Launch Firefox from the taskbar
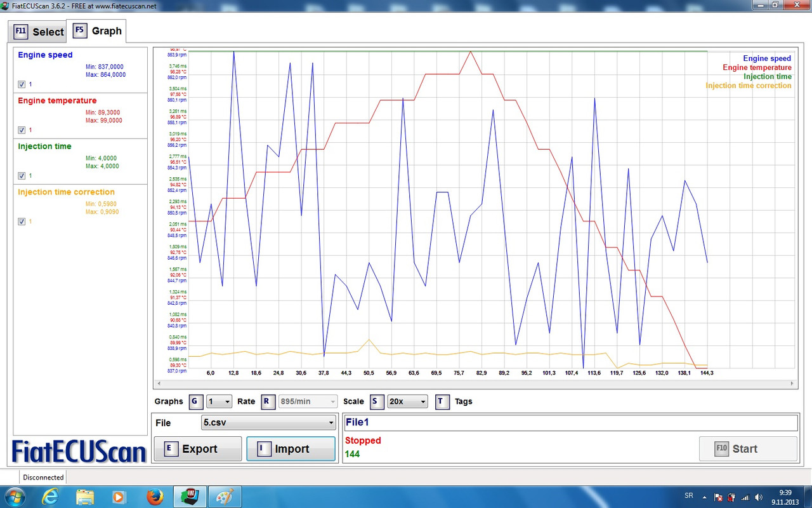Screen dimensions: 812x508 pyautogui.click(x=154, y=496)
